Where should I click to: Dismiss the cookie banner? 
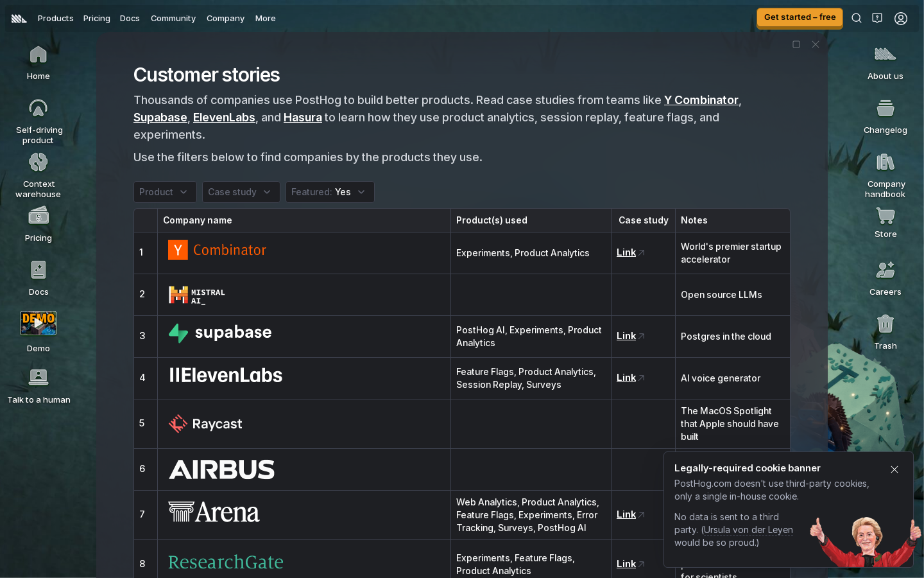(894, 469)
